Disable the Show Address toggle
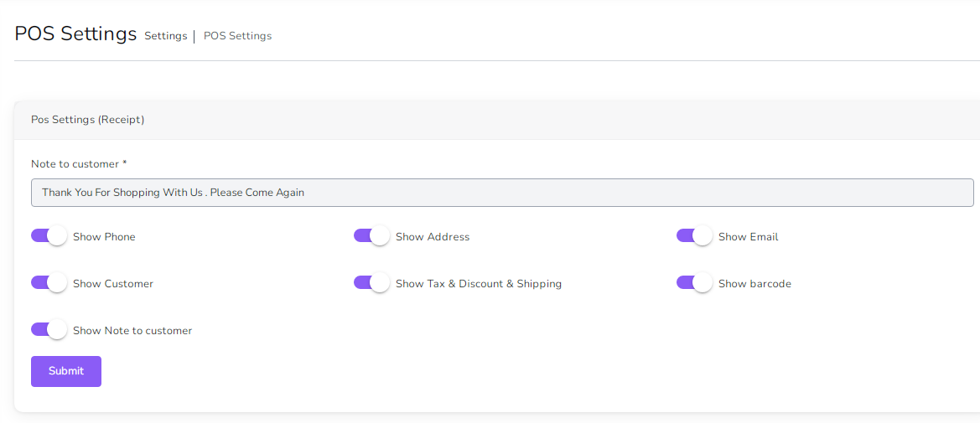This screenshot has width=980, height=423. click(x=371, y=236)
